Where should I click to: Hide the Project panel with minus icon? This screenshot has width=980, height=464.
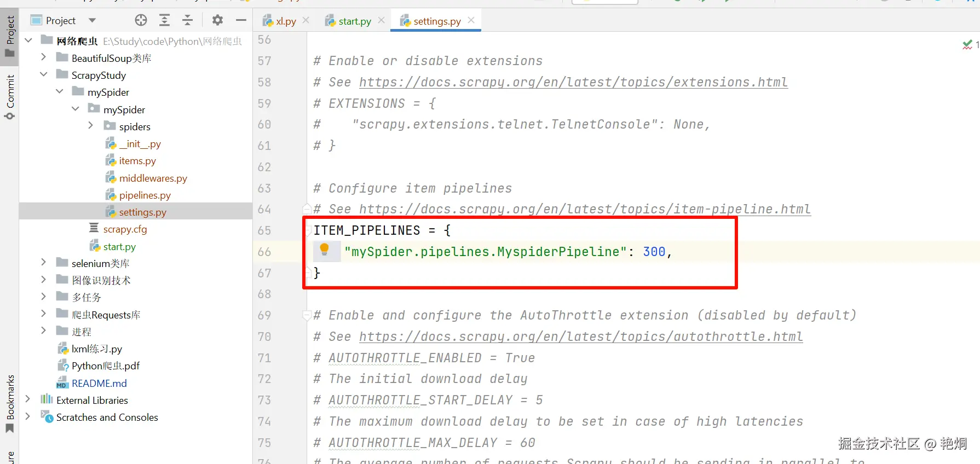241,20
